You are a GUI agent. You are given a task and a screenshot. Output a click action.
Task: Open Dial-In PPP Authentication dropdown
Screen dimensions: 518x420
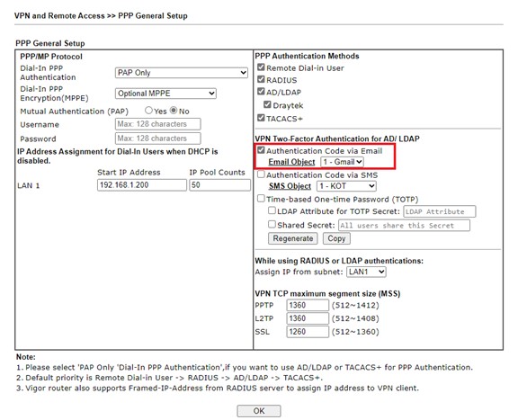(182, 73)
